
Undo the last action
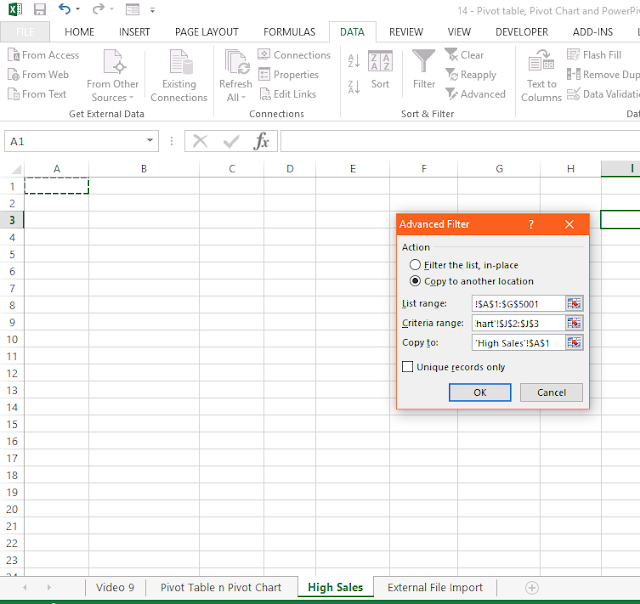(x=64, y=9)
